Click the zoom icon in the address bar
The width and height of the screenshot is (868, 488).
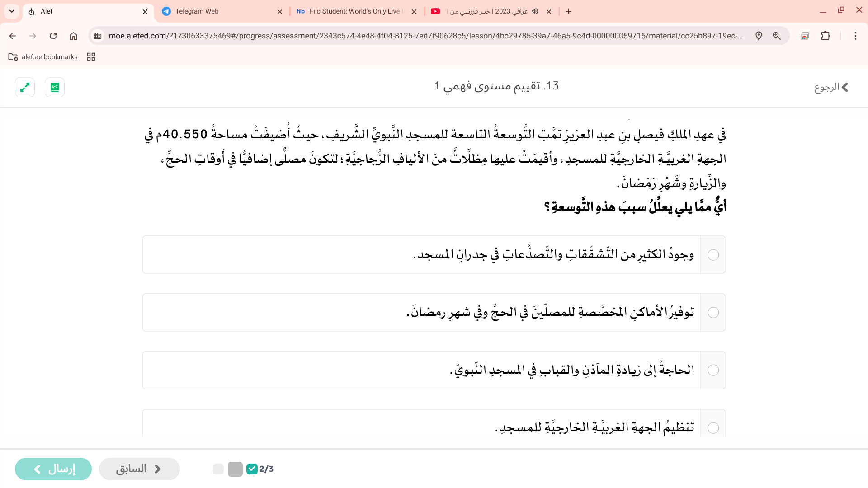pyautogui.click(x=777, y=36)
